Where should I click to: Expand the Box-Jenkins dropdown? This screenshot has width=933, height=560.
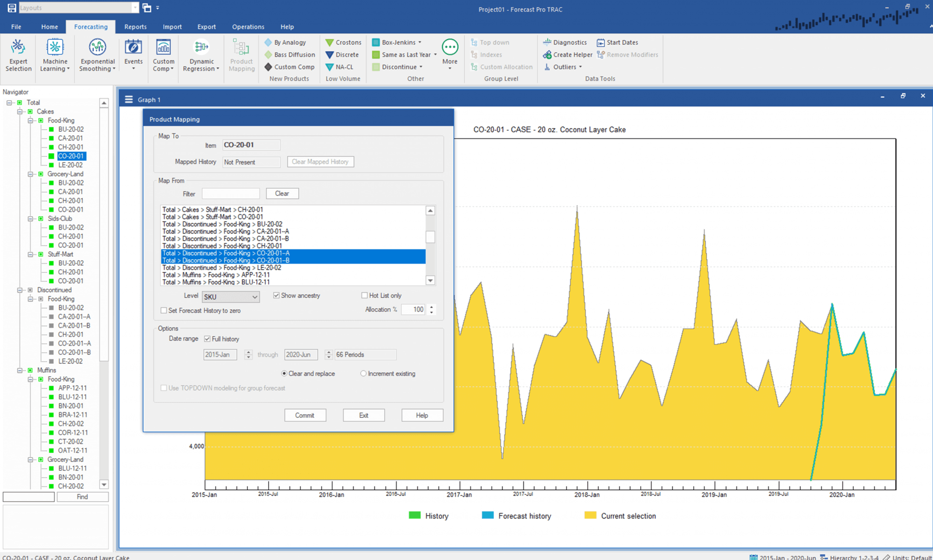pyautogui.click(x=419, y=43)
